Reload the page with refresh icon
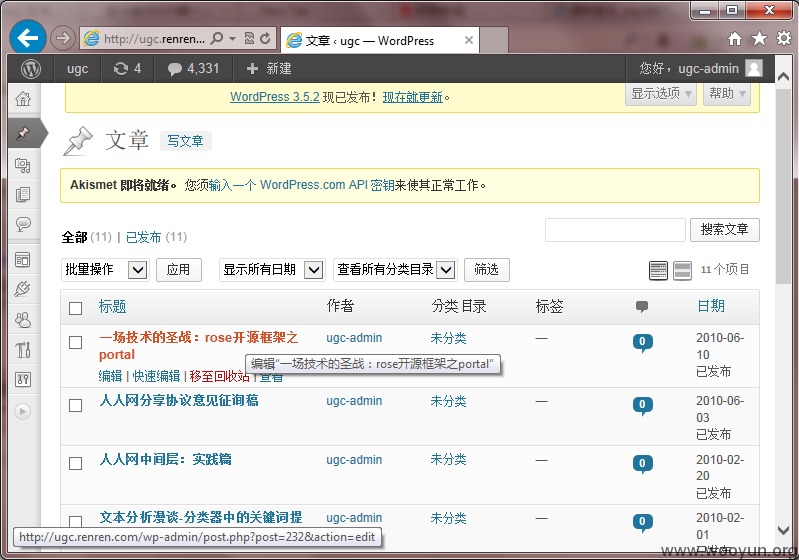This screenshot has width=799, height=560. [265, 38]
